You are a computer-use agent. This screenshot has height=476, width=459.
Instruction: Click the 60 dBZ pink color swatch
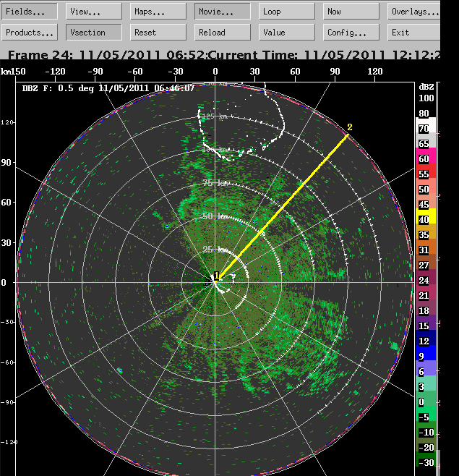tap(426, 156)
